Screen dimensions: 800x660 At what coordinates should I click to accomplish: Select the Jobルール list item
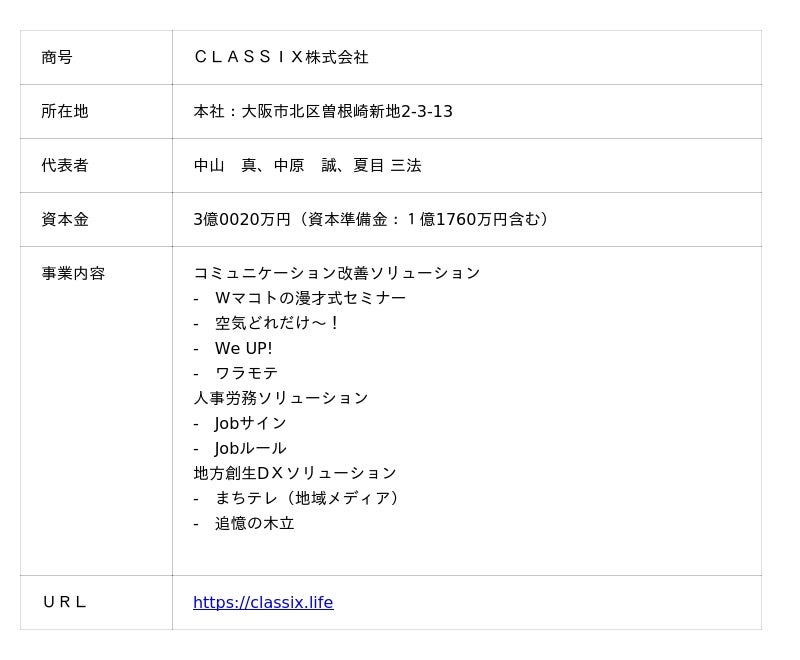pyautogui.click(x=251, y=448)
